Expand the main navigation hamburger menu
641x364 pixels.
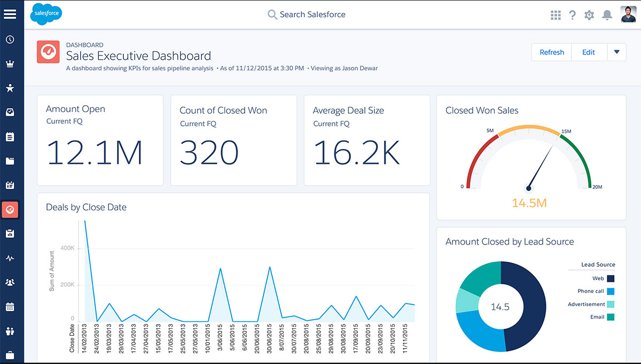point(11,14)
